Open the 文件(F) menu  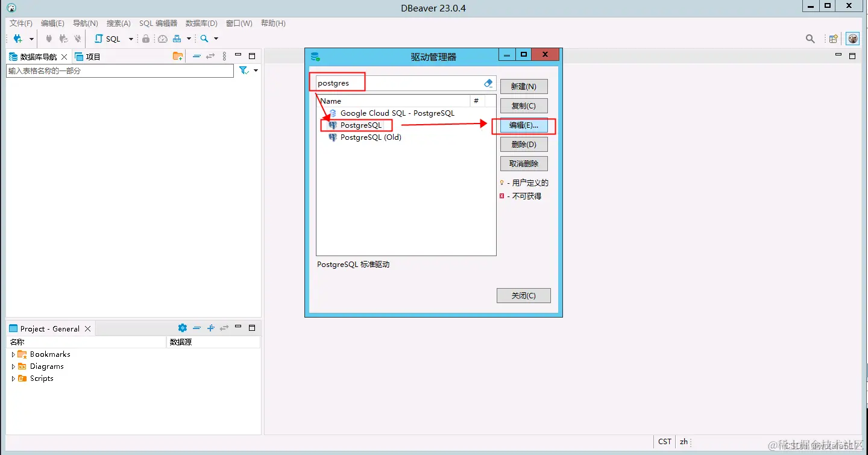tap(21, 24)
